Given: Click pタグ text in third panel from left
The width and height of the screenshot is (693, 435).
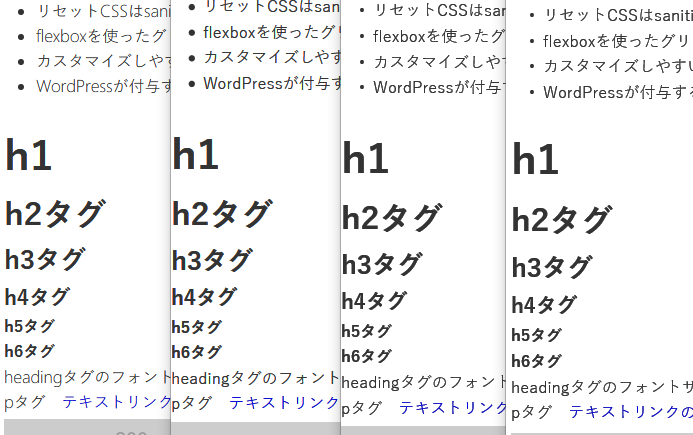Looking at the screenshot, I should coord(362,408).
